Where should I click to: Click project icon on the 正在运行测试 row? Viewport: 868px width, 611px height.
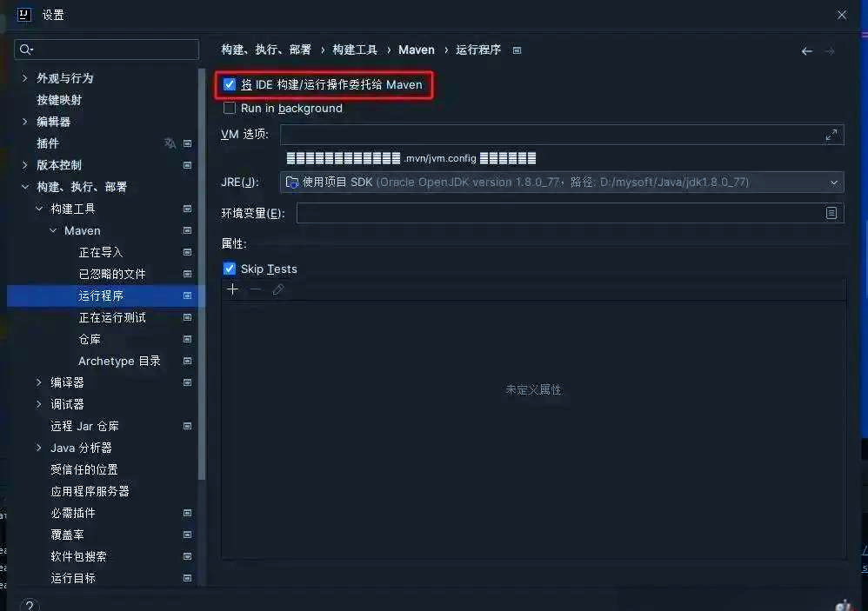(x=188, y=317)
